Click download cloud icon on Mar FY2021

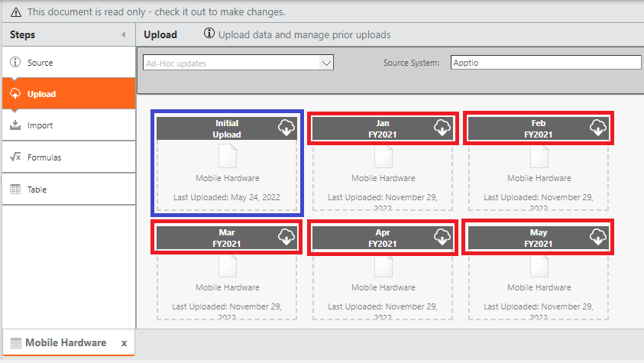286,237
